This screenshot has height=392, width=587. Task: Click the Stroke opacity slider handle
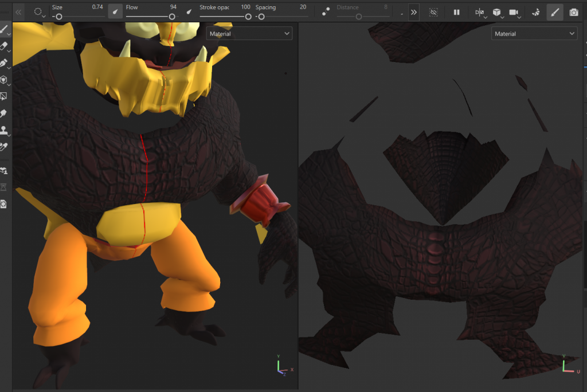click(248, 17)
